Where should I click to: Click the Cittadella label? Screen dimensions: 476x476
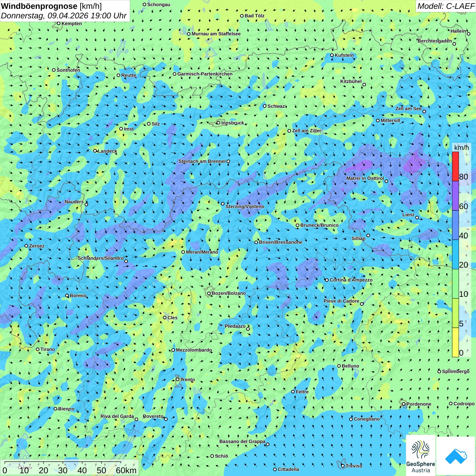click(288, 469)
